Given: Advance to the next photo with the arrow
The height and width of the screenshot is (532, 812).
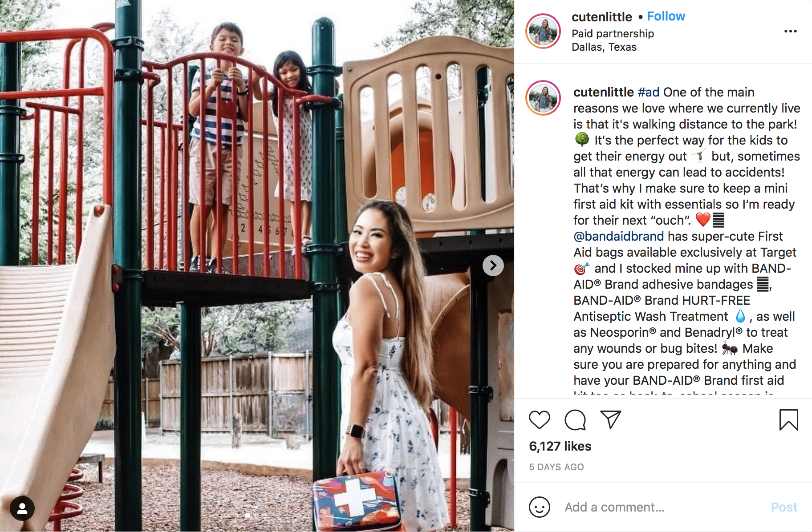Looking at the screenshot, I should click(493, 266).
